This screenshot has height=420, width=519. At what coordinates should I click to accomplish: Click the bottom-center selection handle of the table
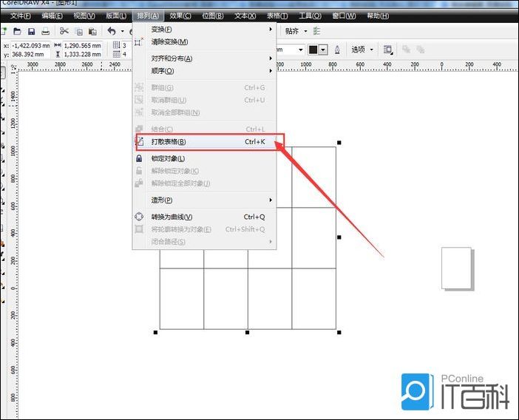(247, 332)
